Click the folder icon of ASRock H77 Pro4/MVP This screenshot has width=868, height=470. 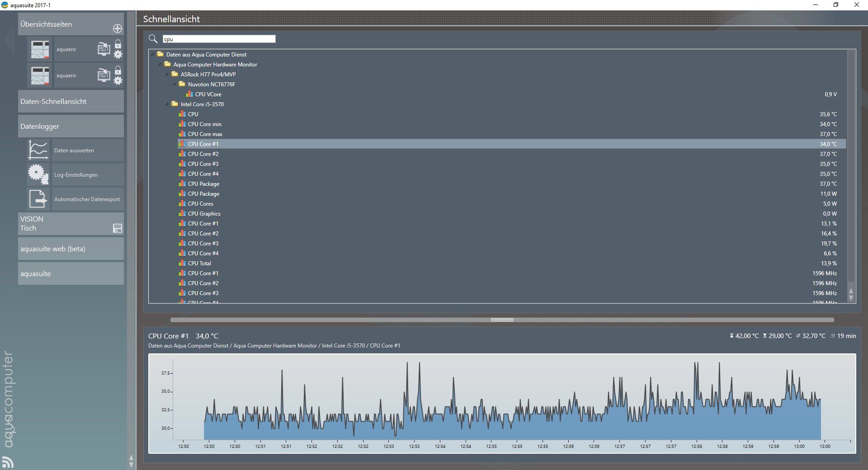(x=175, y=74)
